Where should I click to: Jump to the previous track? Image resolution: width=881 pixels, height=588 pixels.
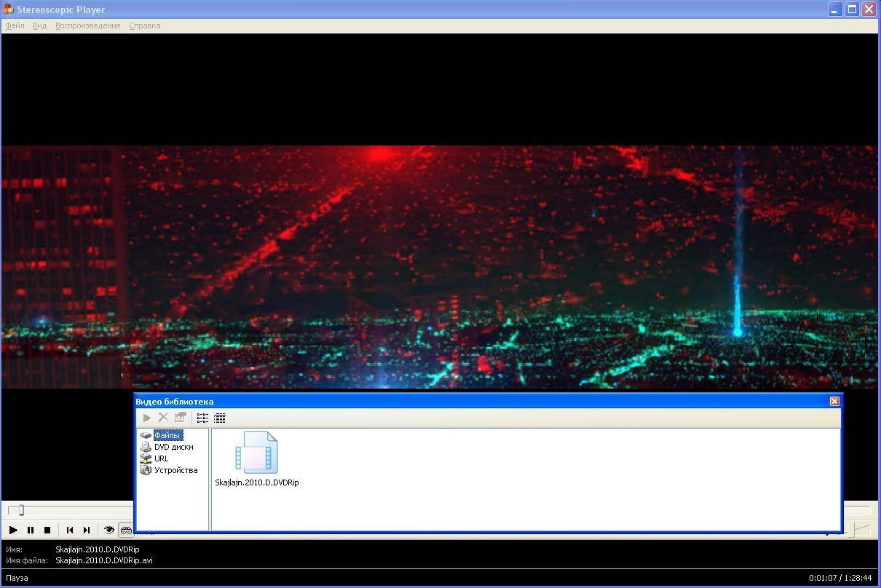point(70,531)
